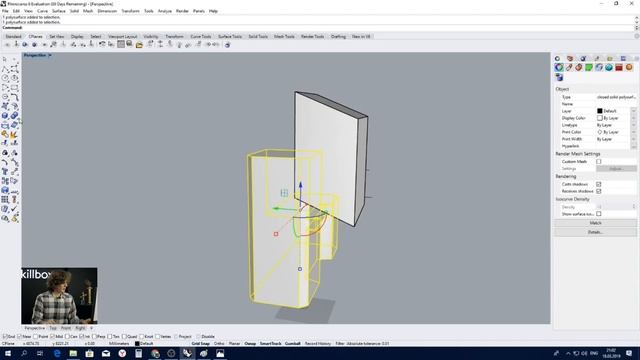Click the red decal icon in properties panel
This screenshot has width=640, height=360.
tap(619, 67)
